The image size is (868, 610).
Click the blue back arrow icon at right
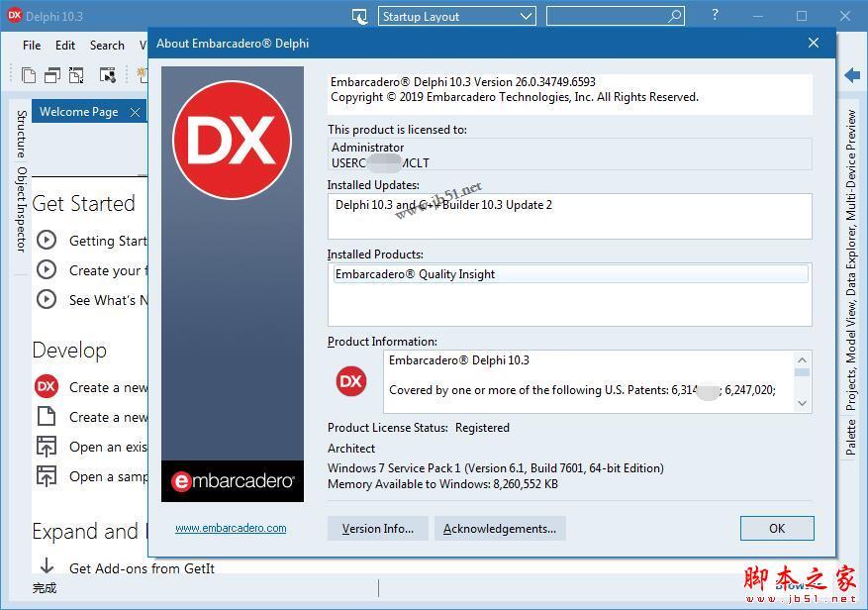[852, 75]
